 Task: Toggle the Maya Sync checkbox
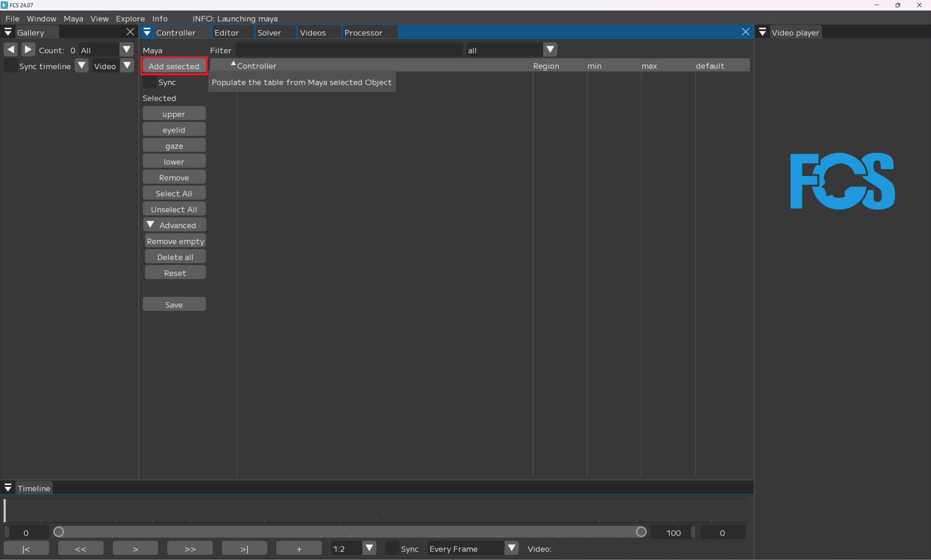click(x=150, y=82)
